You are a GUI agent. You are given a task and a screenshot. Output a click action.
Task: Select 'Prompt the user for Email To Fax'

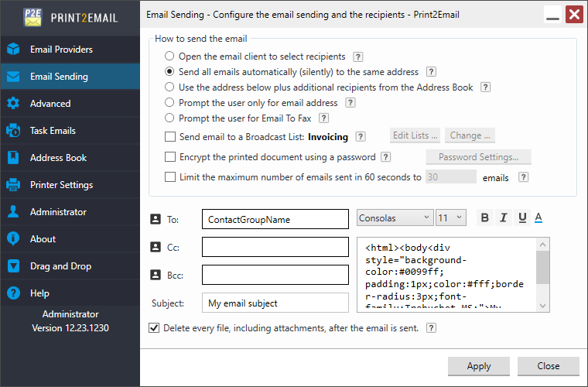[169, 118]
